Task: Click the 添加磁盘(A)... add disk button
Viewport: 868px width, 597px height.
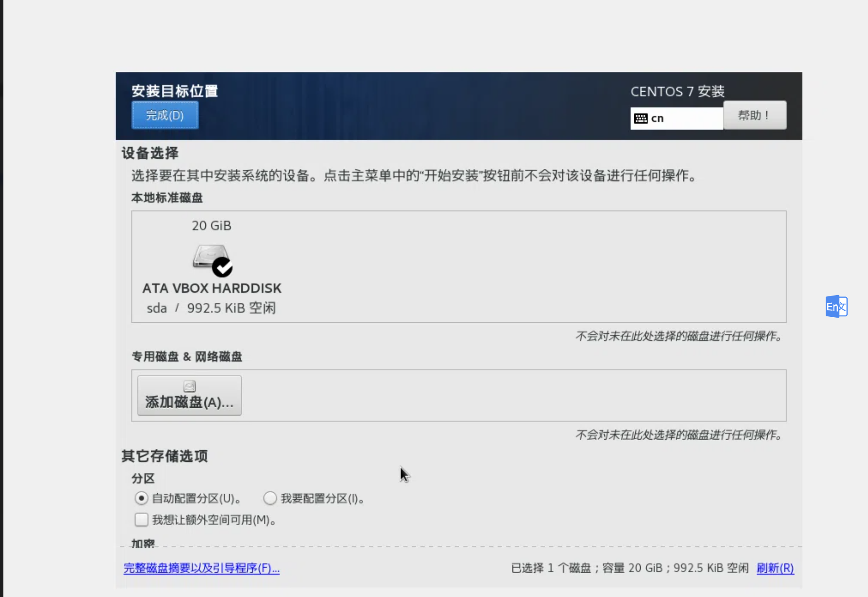Action: (x=189, y=395)
